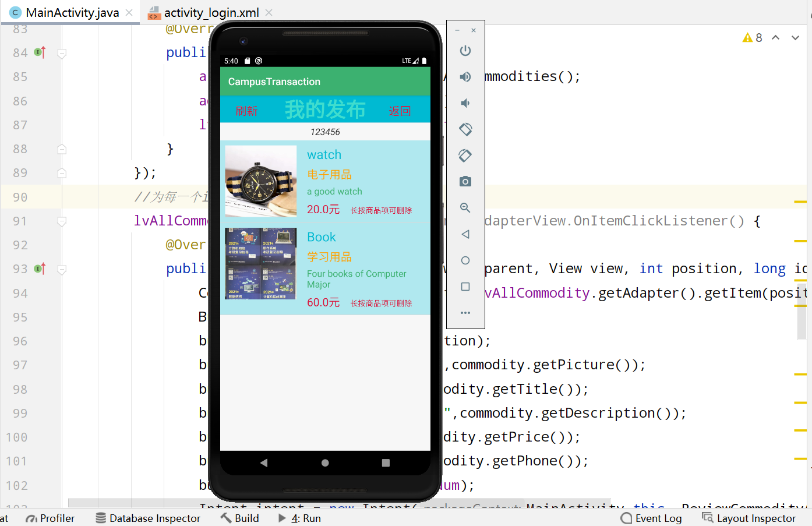Click the emulator power button icon

[465, 51]
